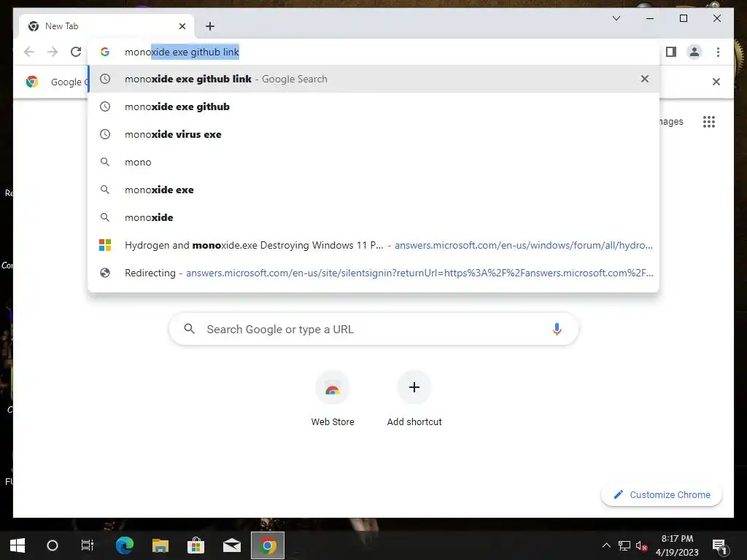This screenshot has width=747, height=560.
Task: Click the New Tab tab title
Action: 61,26
